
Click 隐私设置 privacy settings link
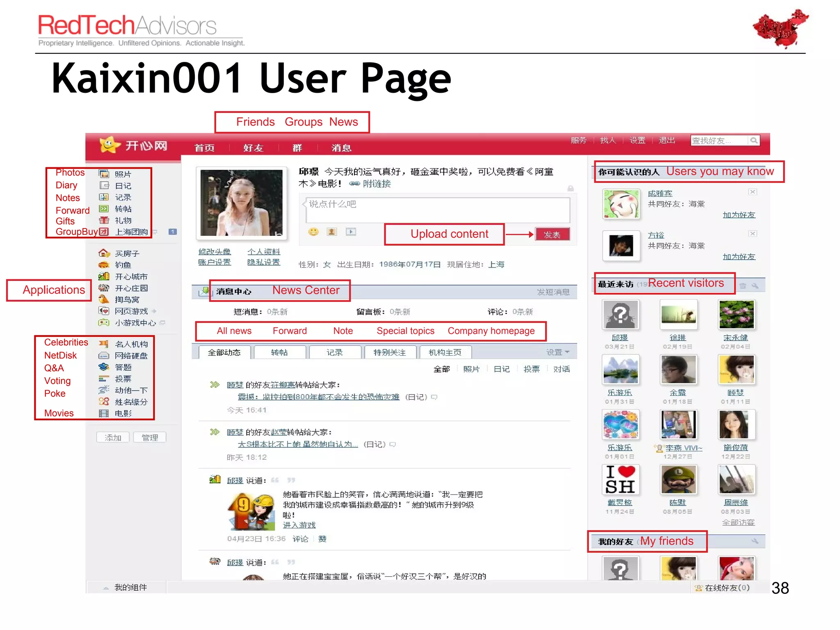[x=264, y=262]
